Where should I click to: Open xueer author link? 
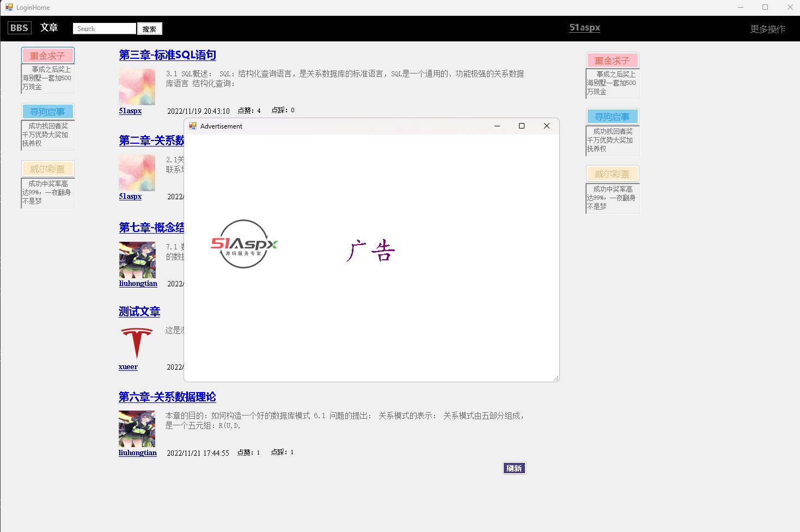click(x=128, y=366)
